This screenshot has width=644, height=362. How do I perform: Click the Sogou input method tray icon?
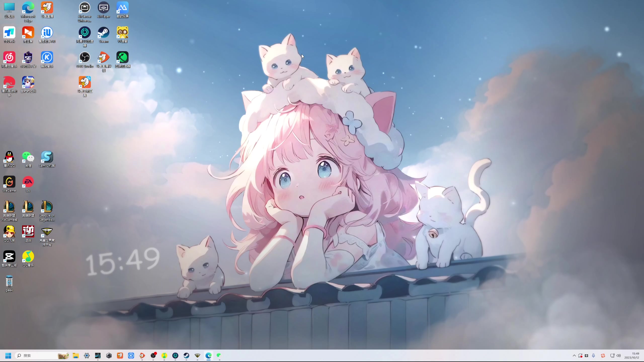click(603, 355)
